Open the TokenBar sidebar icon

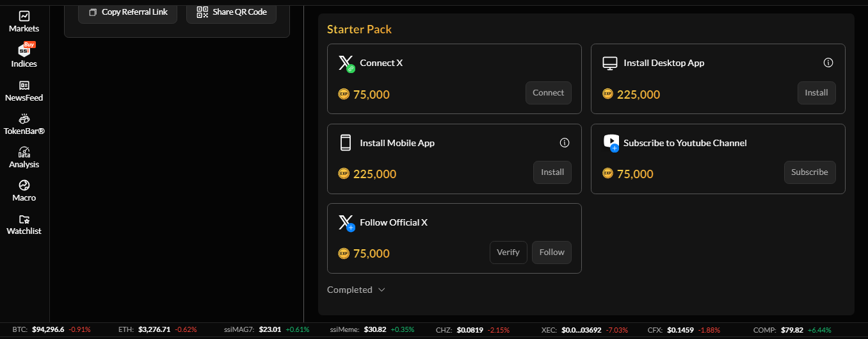coord(24,119)
